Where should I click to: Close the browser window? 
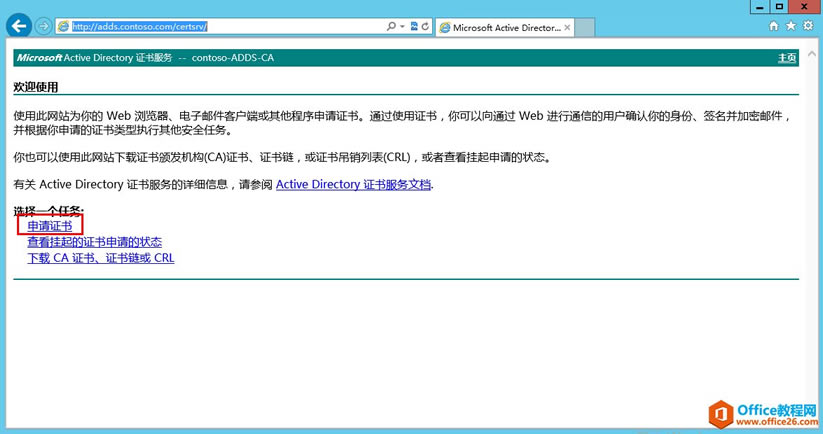[805, 6]
